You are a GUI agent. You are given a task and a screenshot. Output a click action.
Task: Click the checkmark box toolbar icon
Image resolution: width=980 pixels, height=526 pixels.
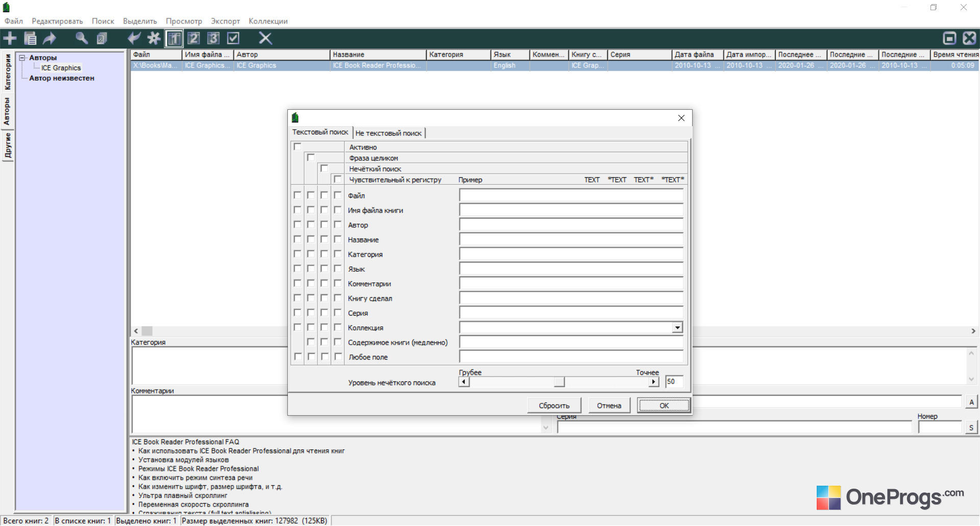(x=233, y=38)
